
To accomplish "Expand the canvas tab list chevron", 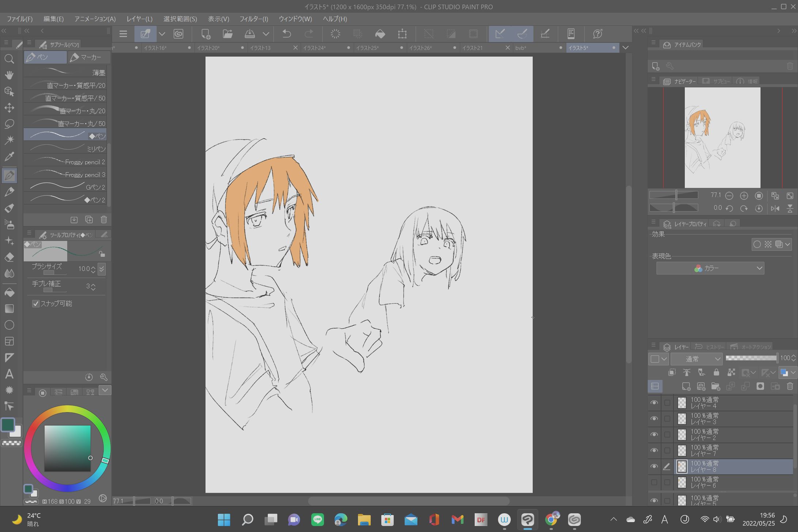I will coord(626,47).
